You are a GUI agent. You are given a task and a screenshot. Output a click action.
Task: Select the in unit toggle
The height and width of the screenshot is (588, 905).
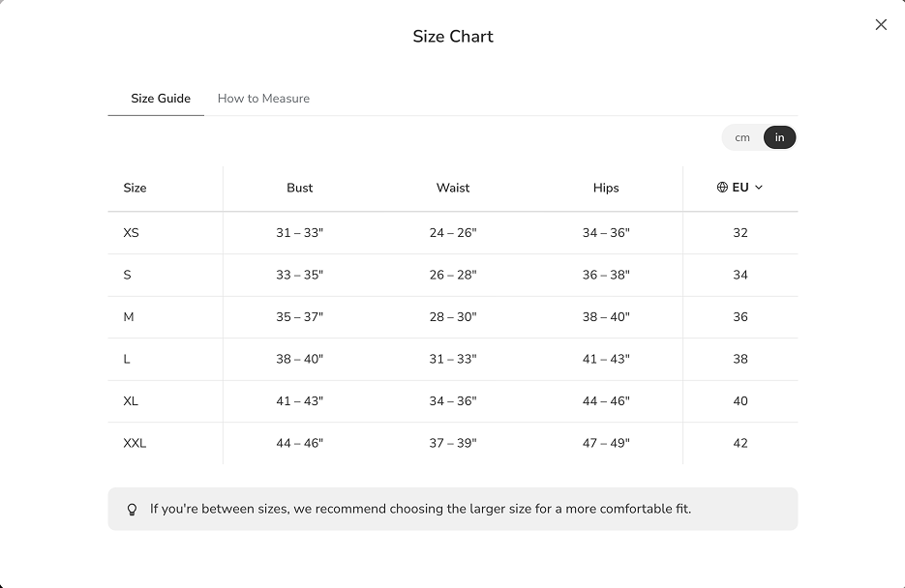pyautogui.click(x=780, y=137)
